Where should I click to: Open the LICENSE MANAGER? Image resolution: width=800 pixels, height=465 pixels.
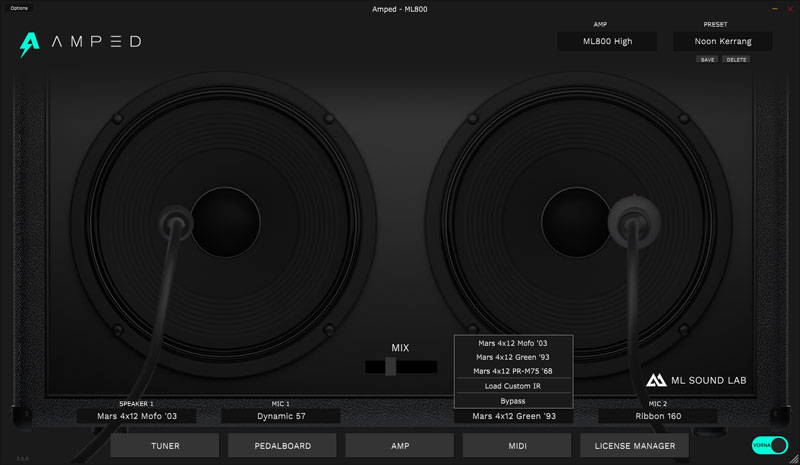pyautogui.click(x=634, y=446)
